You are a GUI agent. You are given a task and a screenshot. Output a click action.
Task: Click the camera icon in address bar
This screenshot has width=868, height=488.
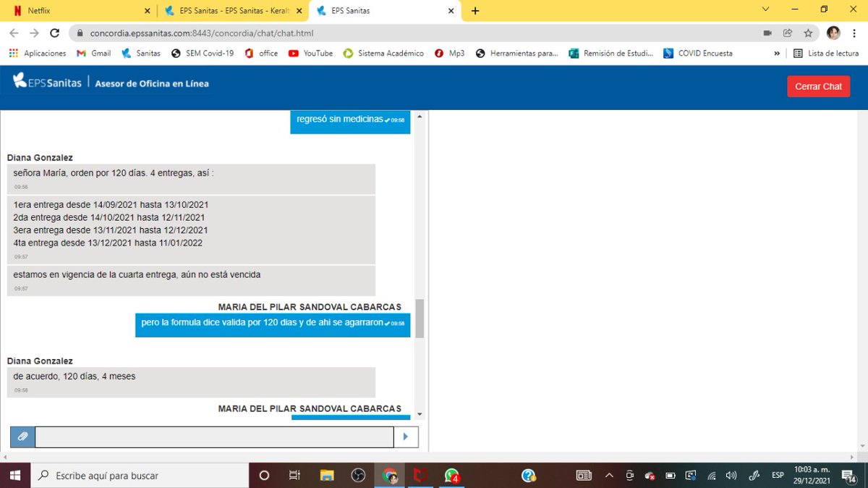(767, 33)
